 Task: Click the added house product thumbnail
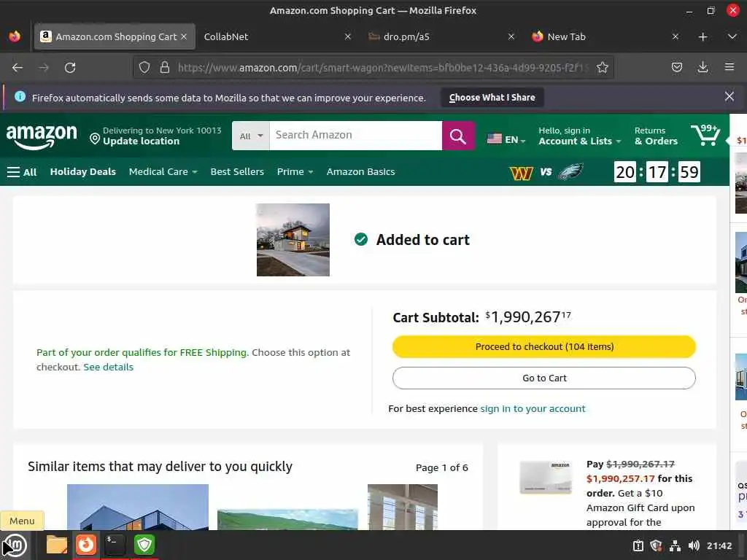point(293,239)
